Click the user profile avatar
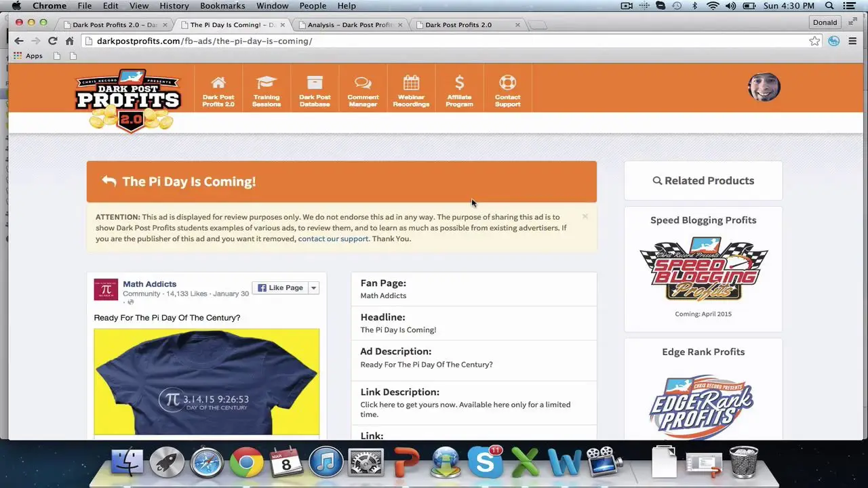The image size is (868, 488). 764,87
